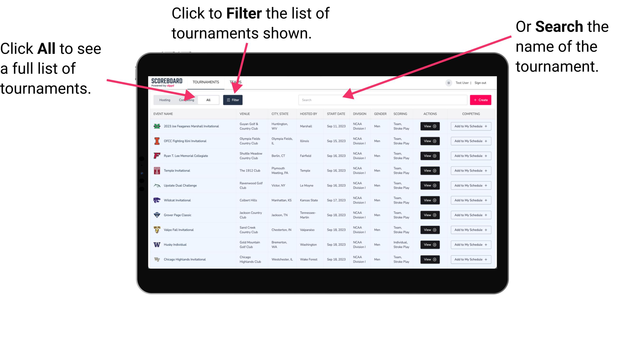Click the Valparaiso team logo icon
644x346 pixels.
coord(157,230)
